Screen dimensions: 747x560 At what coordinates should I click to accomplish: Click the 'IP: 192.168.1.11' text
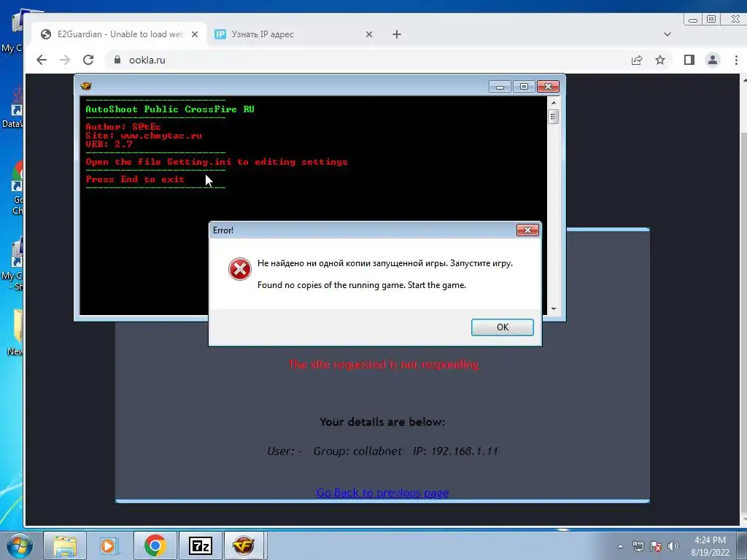(455, 451)
